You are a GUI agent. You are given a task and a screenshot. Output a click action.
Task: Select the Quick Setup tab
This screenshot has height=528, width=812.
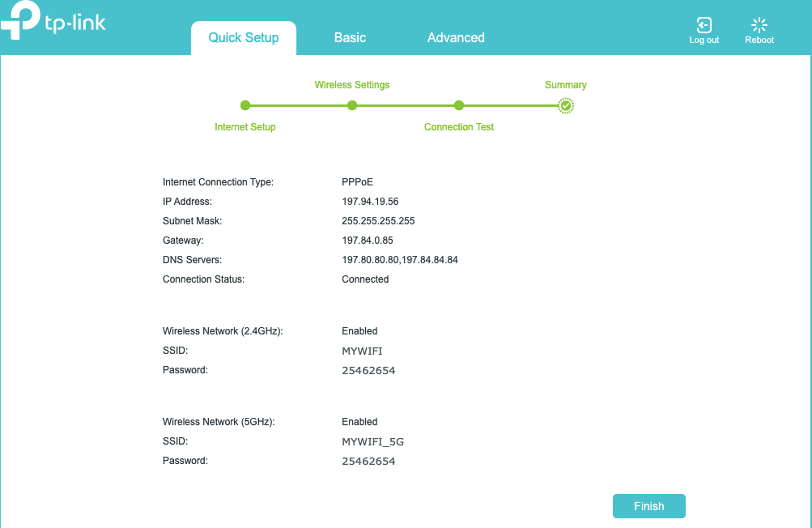coord(243,38)
